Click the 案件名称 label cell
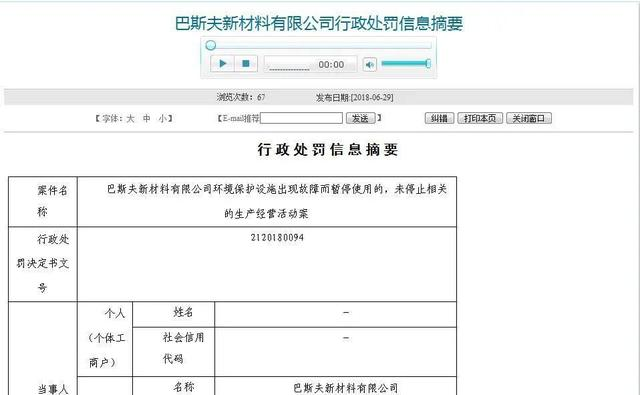 [x=43, y=202]
